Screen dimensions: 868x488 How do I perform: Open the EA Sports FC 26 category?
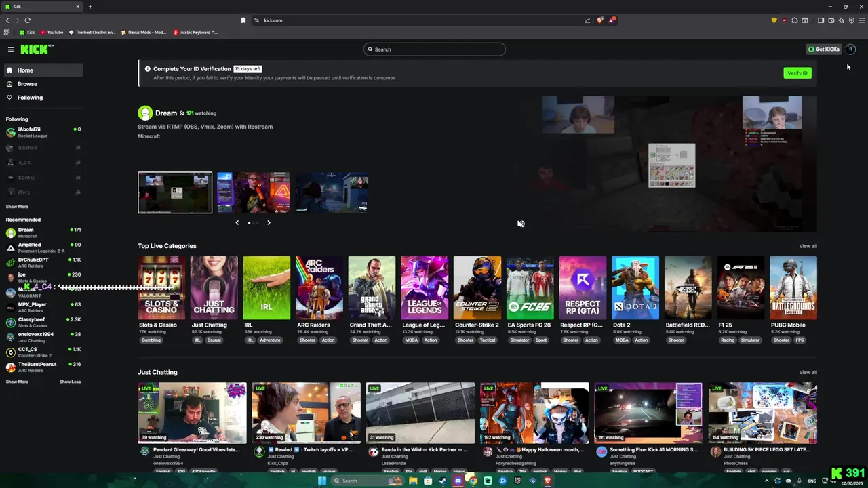tap(530, 288)
